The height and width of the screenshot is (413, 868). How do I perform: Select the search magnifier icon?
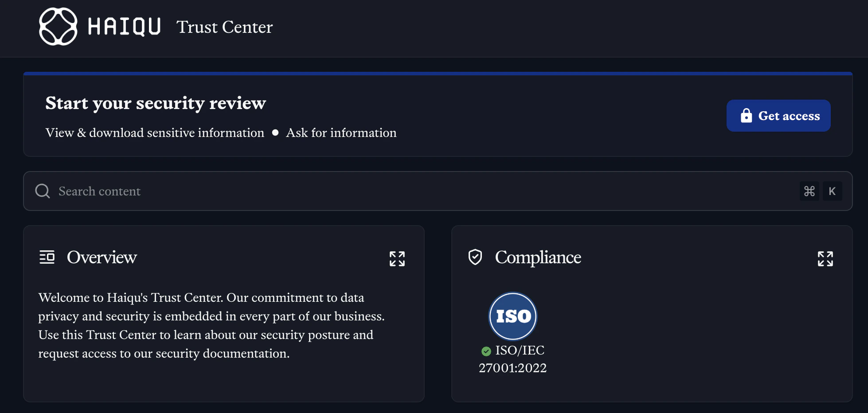(42, 191)
